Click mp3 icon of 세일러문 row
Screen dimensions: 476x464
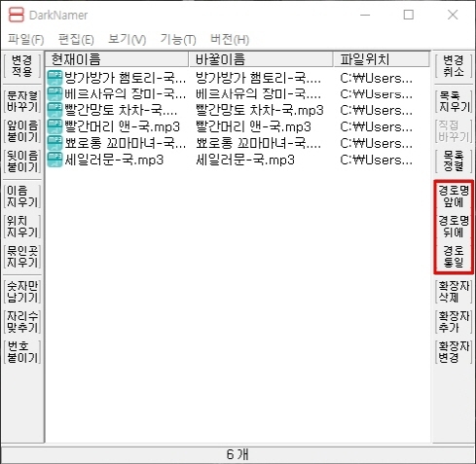pyautogui.click(x=55, y=160)
